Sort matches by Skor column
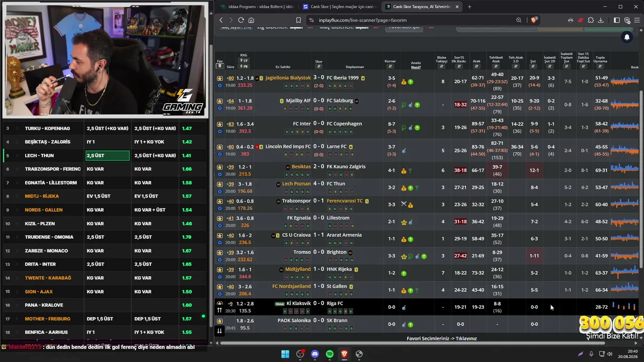The height and width of the screenshot is (362, 644). click(319, 66)
